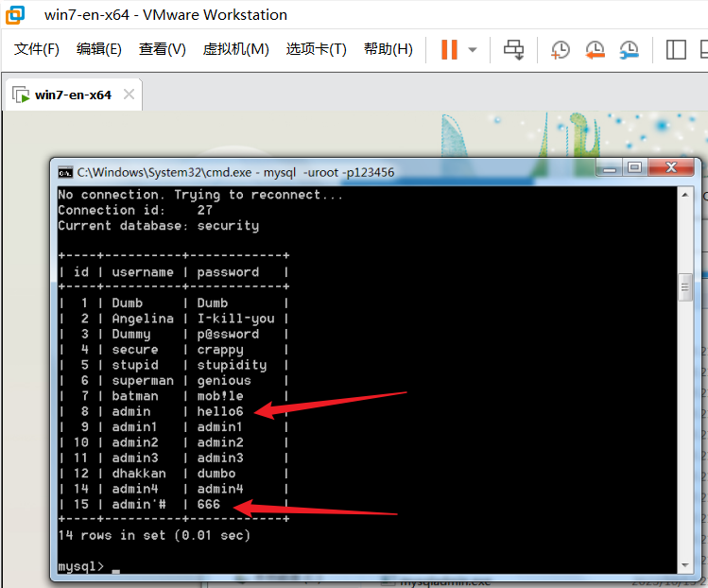Open the snapshot manager icon
708x588 pixels.
pos(629,49)
